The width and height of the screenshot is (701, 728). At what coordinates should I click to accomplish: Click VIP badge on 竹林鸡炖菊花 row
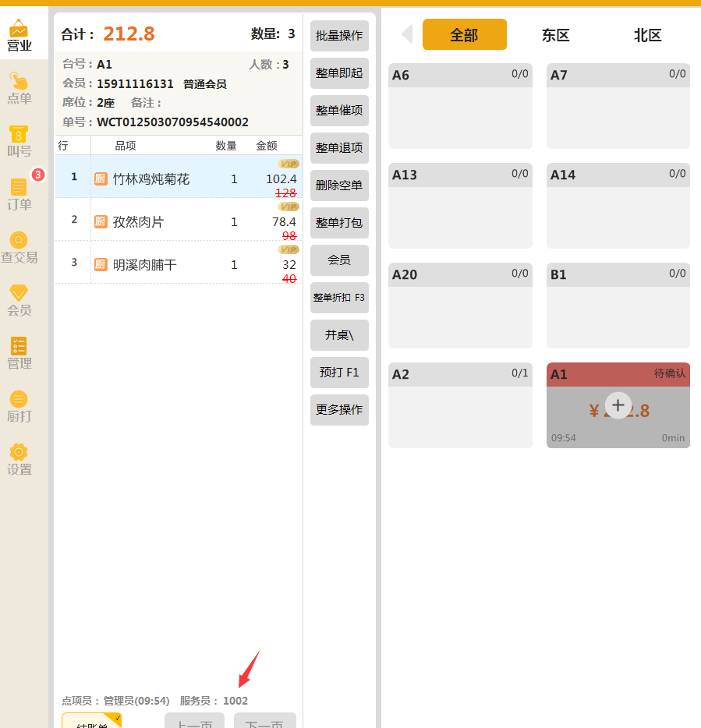[x=289, y=164]
